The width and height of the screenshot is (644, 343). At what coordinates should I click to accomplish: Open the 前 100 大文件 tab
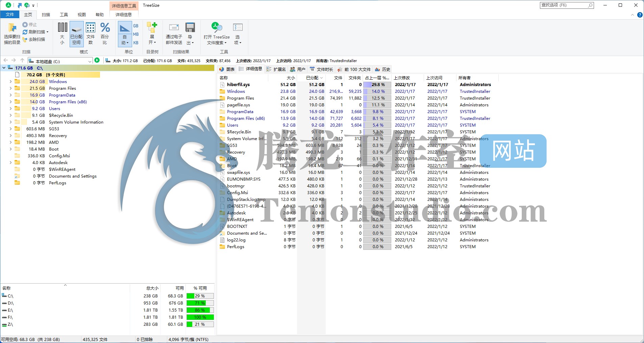tap(354, 69)
